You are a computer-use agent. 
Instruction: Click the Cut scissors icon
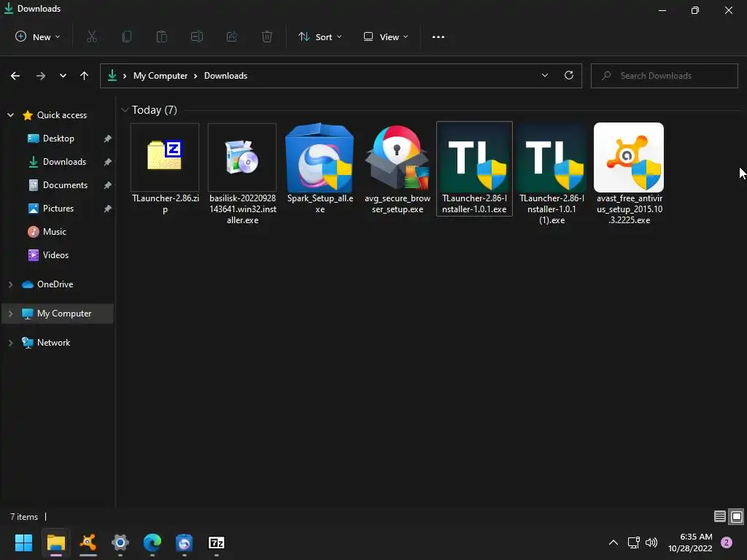(92, 36)
